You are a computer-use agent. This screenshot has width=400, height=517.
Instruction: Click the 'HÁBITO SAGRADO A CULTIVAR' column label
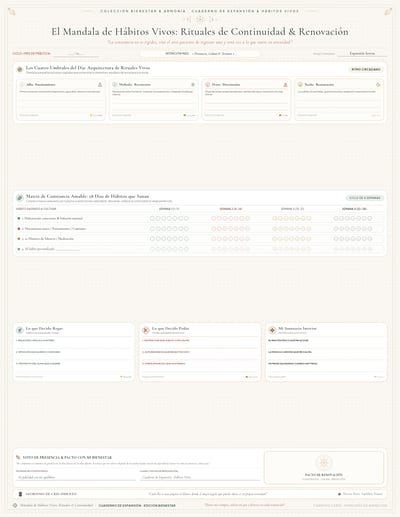36,209
